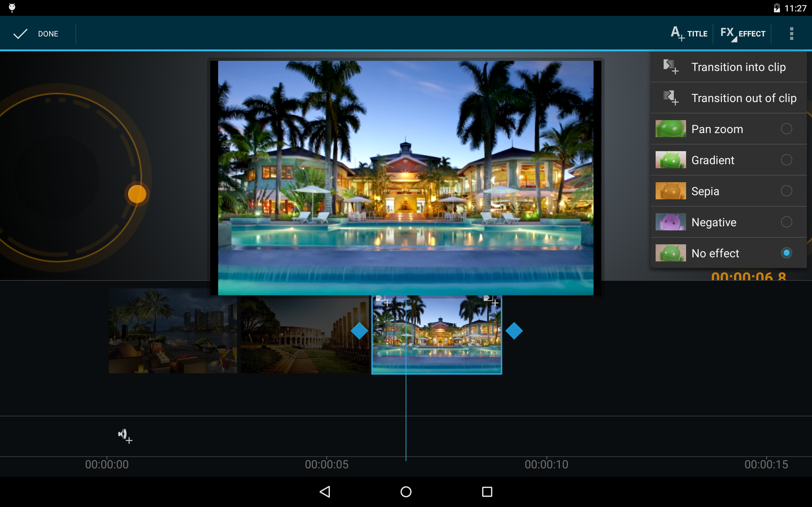Click the Done checkmark icon
The height and width of the screenshot is (507, 812).
click(20, 34)
